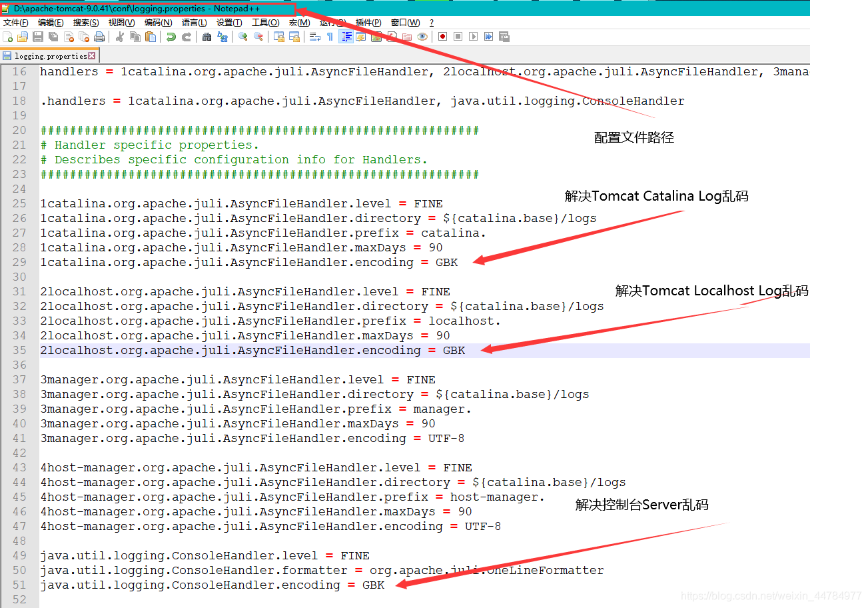
Task: Click line number 51 in the margin
Action: click(19, 585)
